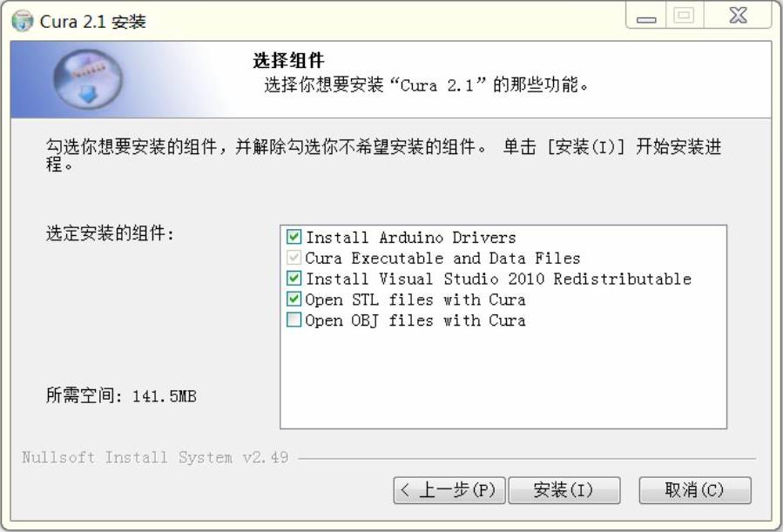The width and height of the screenshot is (783, 532).
Task: Click the header subtitle mentioning "Cura 2.1"
Action: tap(427, 85)
